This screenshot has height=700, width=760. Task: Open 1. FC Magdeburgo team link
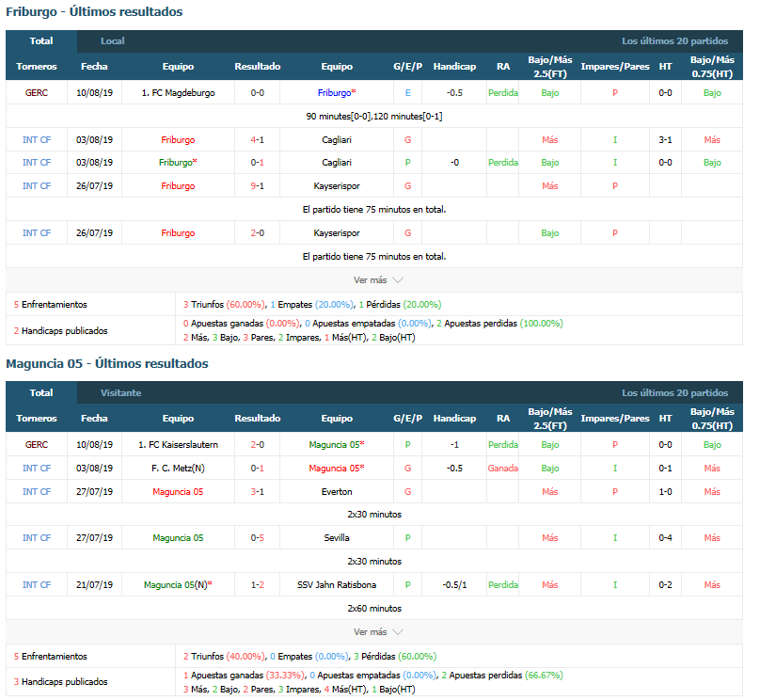coord(178,92)
